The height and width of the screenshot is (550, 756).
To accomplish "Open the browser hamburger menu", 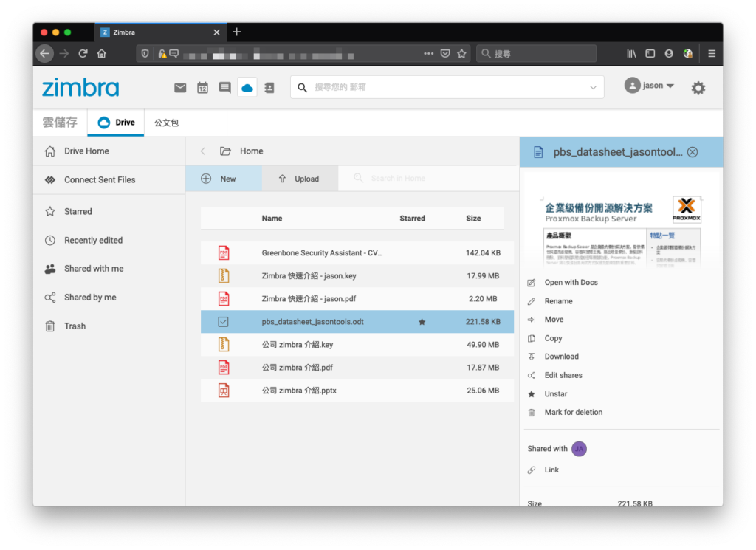I will pos(712,53).
